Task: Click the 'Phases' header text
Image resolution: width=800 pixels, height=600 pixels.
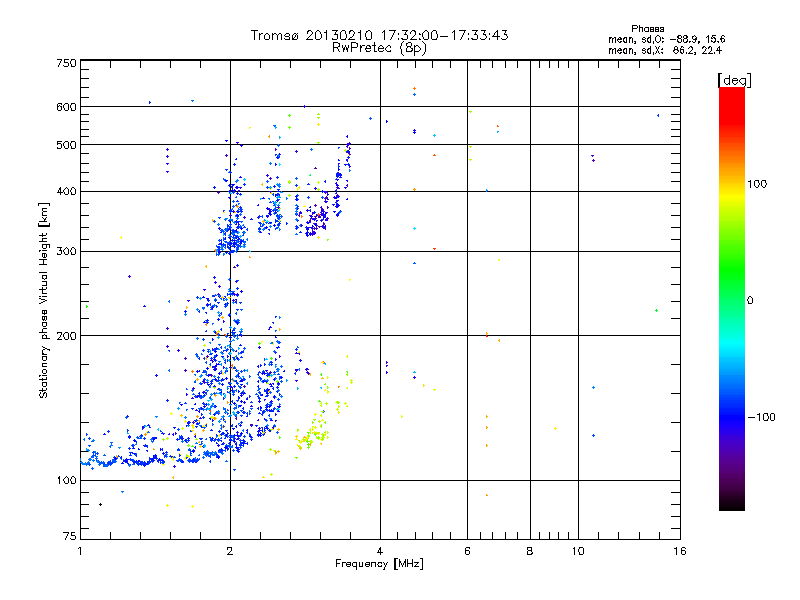Action: click(x=647, y=29)
